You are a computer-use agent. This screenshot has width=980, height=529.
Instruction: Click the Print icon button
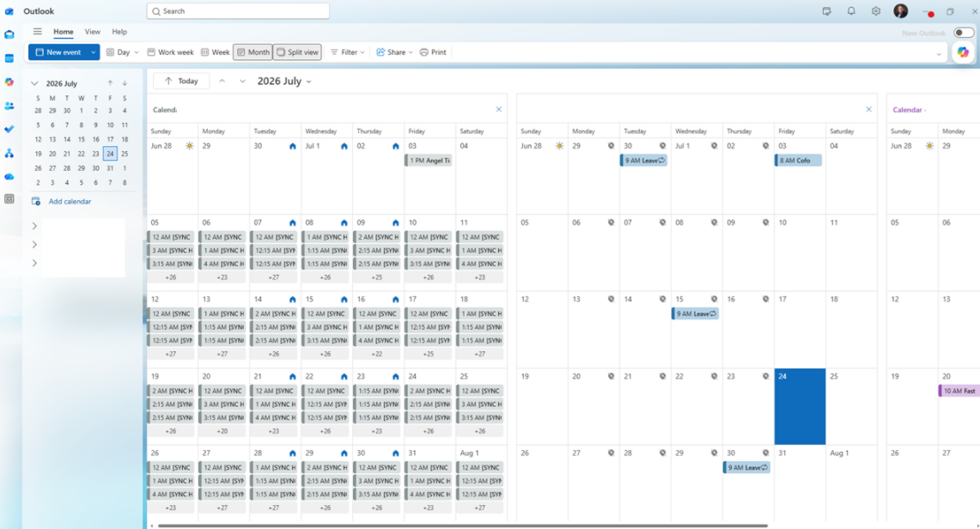coord(433,52)
